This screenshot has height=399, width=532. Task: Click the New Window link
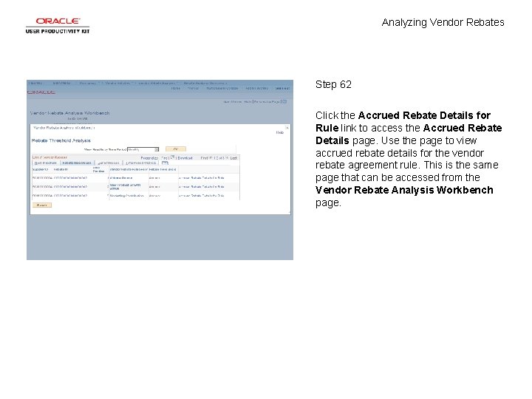(x=233, y=101)
